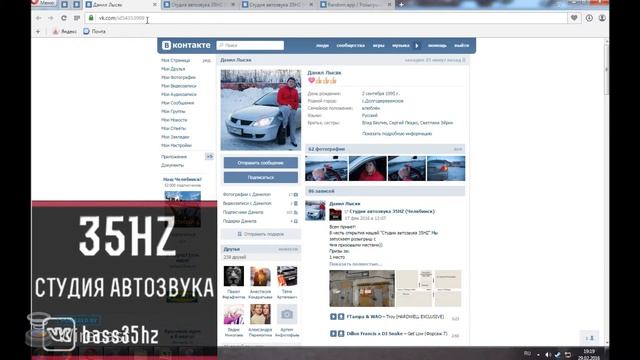Click the browser forward arrow
The image size is (640, 360).
pos(51,18)
